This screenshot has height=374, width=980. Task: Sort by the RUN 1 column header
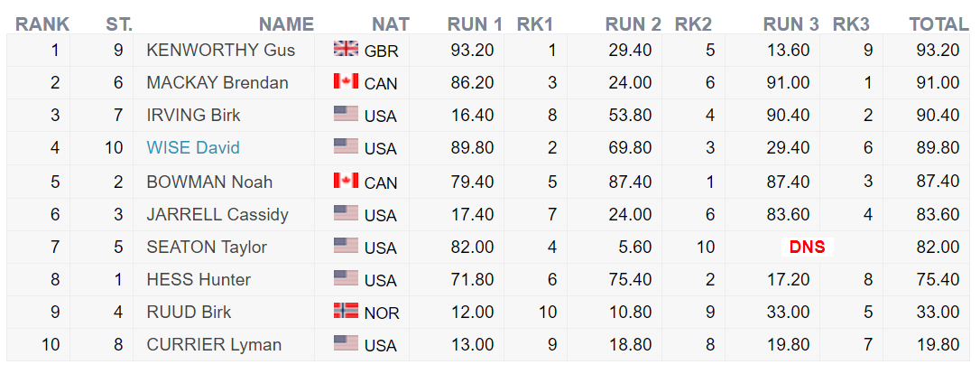(475, 24)
